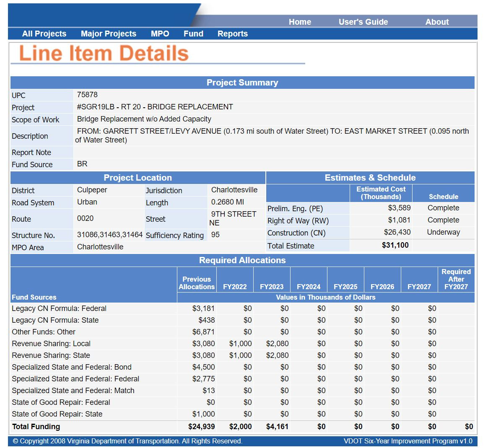
Task: Click the Required After FY2027 header
Action: (456, 280)
